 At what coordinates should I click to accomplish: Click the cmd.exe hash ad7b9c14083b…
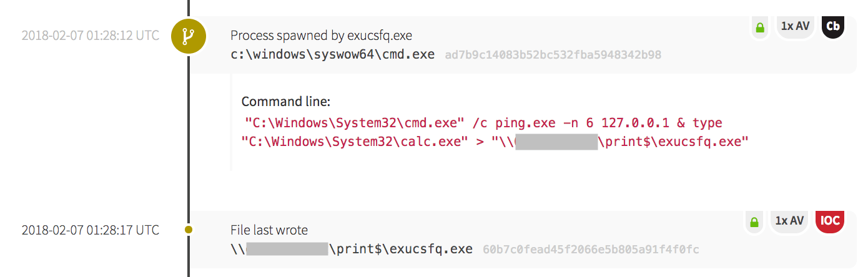point(553,55)
